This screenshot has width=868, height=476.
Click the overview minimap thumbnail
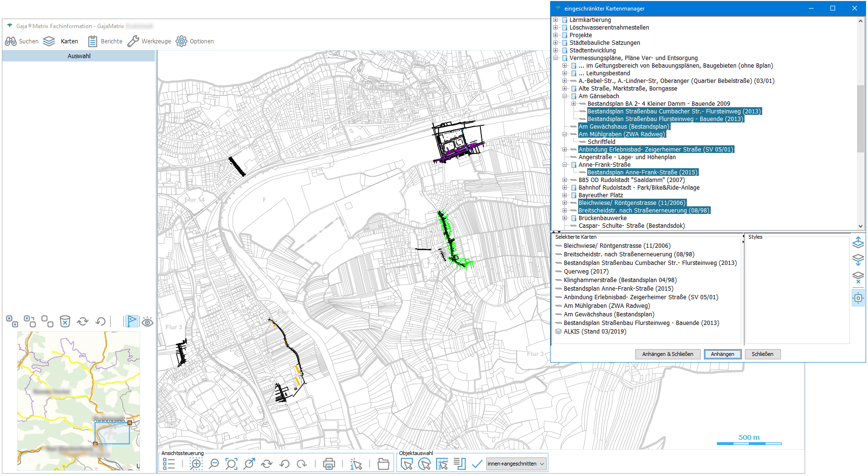(x=79, y=401)
